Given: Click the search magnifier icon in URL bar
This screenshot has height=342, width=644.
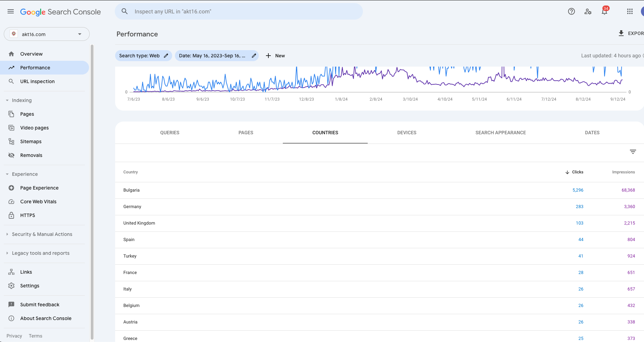Looking at the screenshot, I should (x=125, y=11).
